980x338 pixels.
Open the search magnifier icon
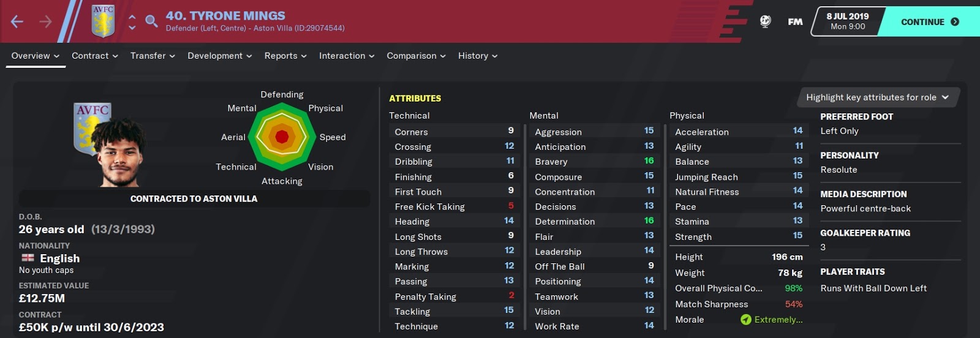click(x=151, y=22)
